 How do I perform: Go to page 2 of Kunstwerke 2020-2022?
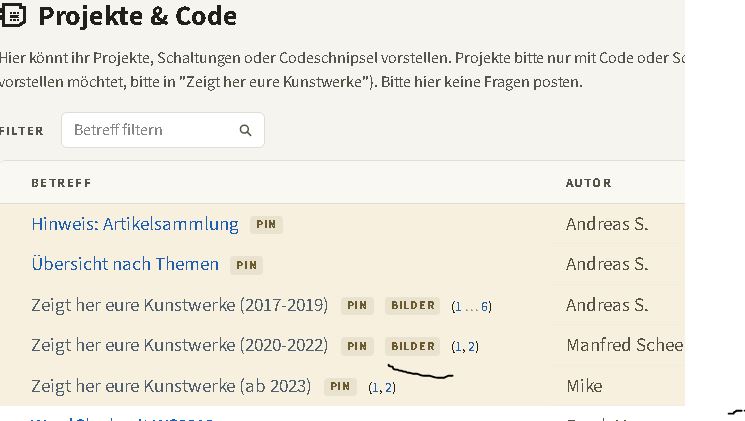click(x=471, y=347)
